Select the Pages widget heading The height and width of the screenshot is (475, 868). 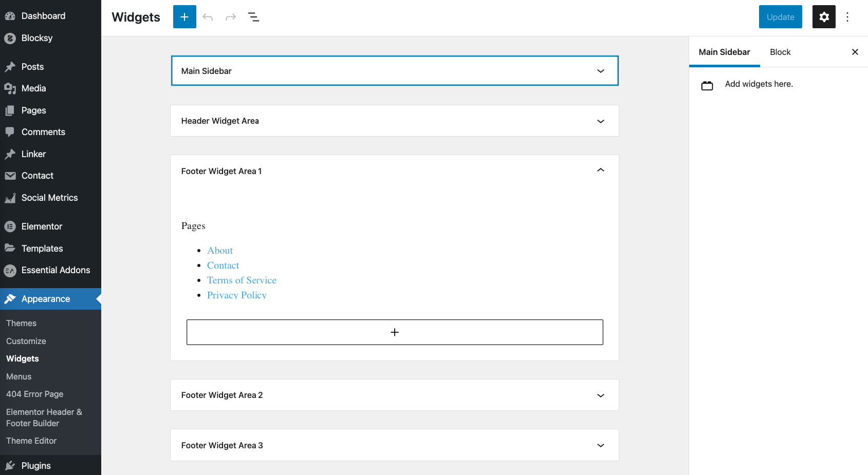coord(193,226)
